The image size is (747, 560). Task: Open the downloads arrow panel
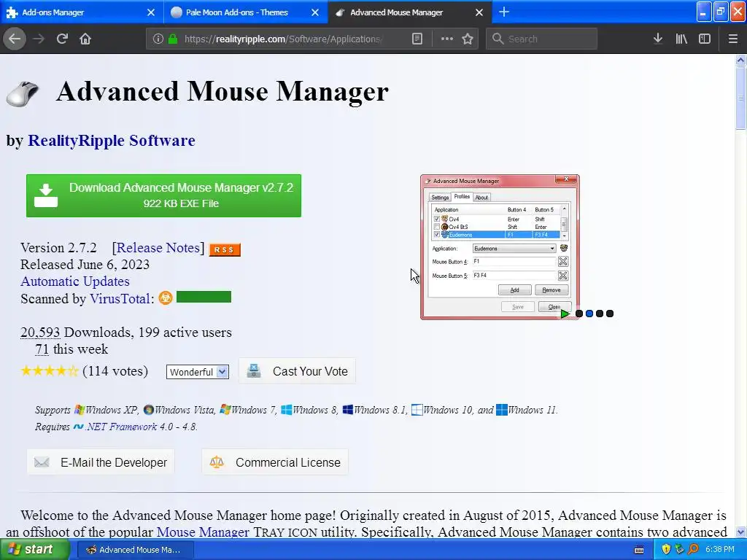657,39
